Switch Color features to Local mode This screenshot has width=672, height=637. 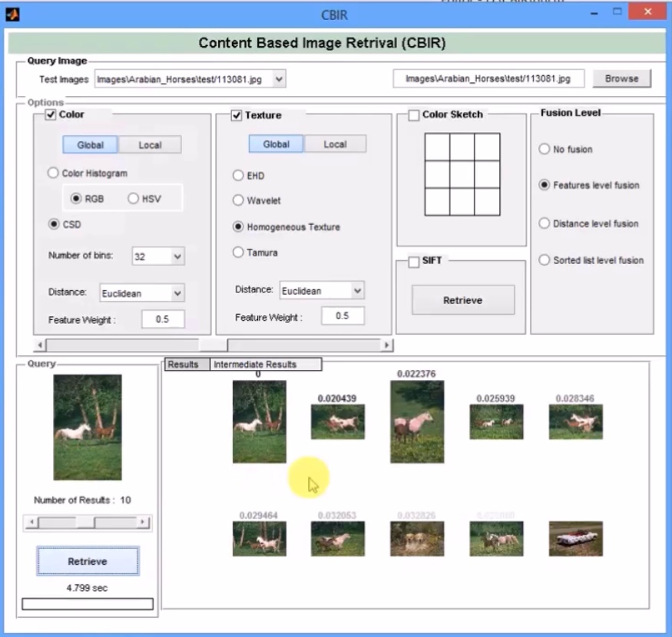[x=150, y=144]
